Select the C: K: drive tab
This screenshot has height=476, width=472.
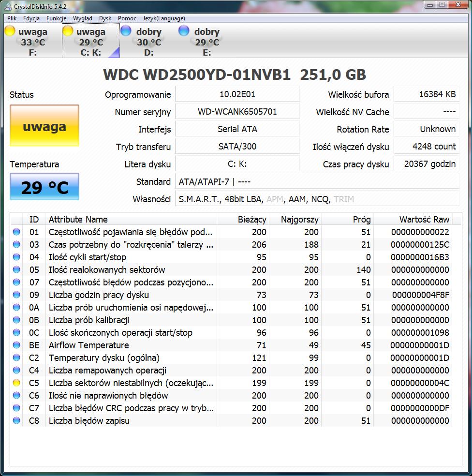[x=91, y=42]
